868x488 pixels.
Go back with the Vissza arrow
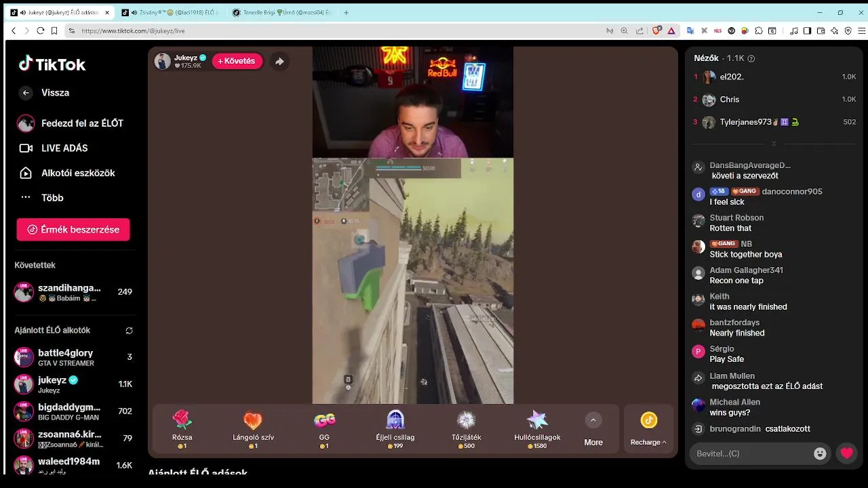point(26,93)
